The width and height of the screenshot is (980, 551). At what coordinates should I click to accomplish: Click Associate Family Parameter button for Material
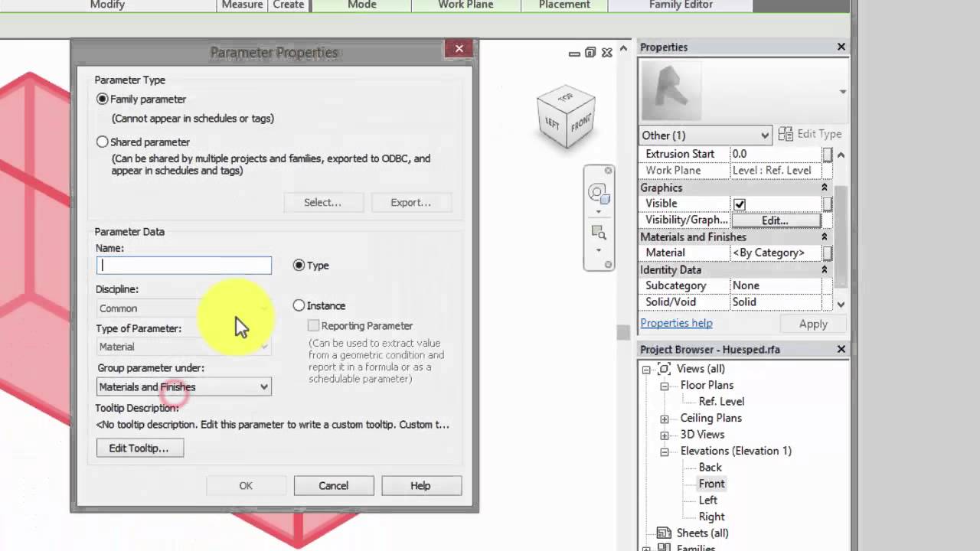pos(828,253)
